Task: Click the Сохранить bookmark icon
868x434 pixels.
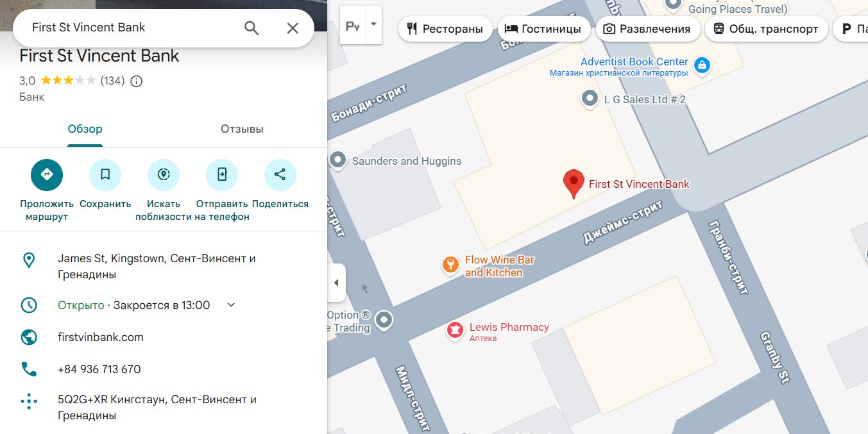Action: pos(105,174)
